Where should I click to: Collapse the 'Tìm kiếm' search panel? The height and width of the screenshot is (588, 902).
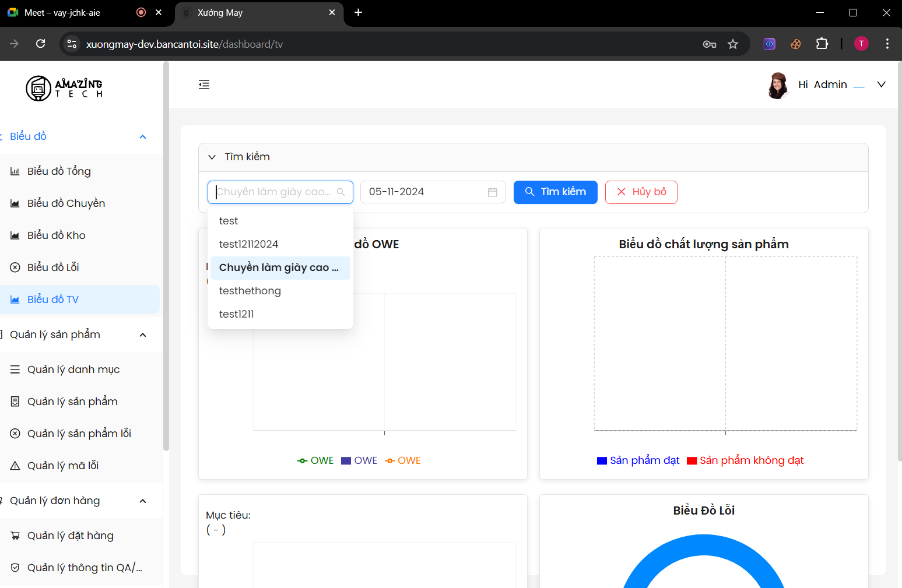point(212,157)
